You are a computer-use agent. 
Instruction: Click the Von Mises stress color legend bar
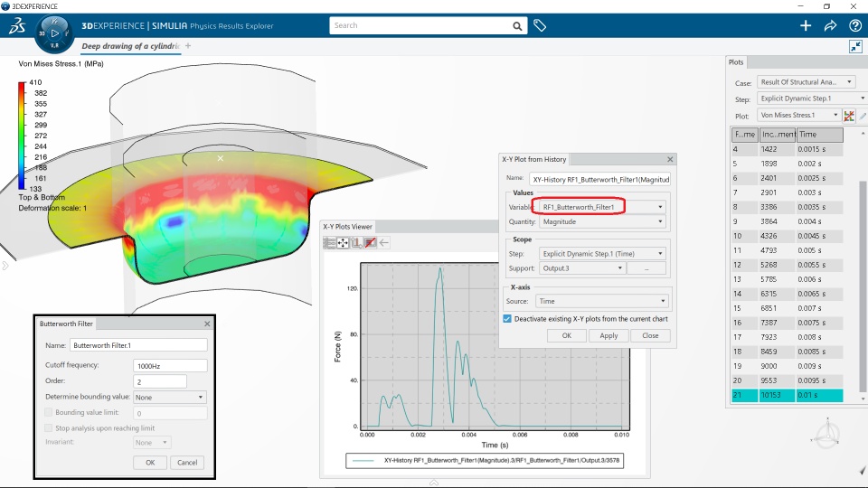(22, 135)
